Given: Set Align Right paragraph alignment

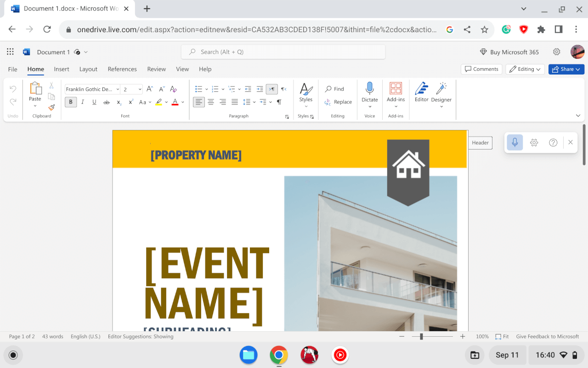Looking at the screenshot, I should tap(223, 102).
